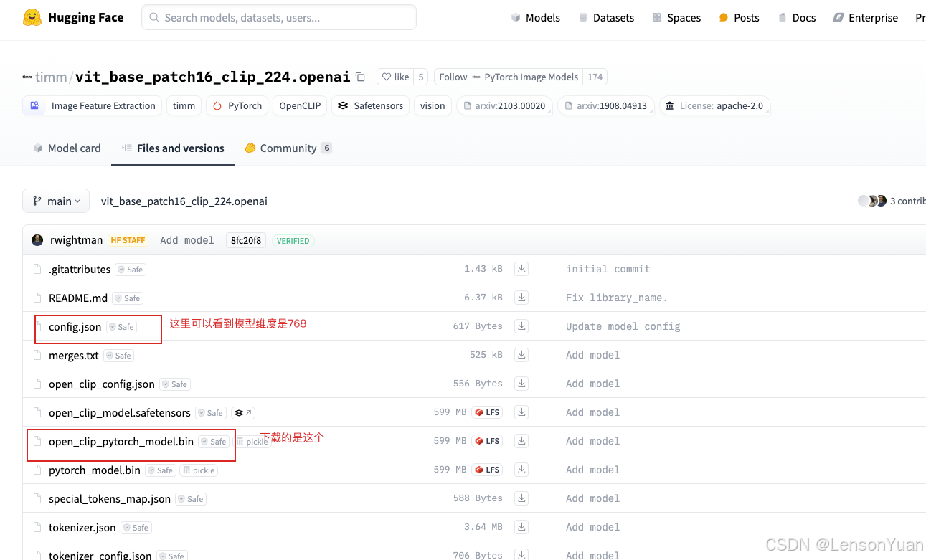This screenshot has width=926, height=560.
Task: Click LFS badge on pytorch_model.bin row
Action: coord(487,470)
